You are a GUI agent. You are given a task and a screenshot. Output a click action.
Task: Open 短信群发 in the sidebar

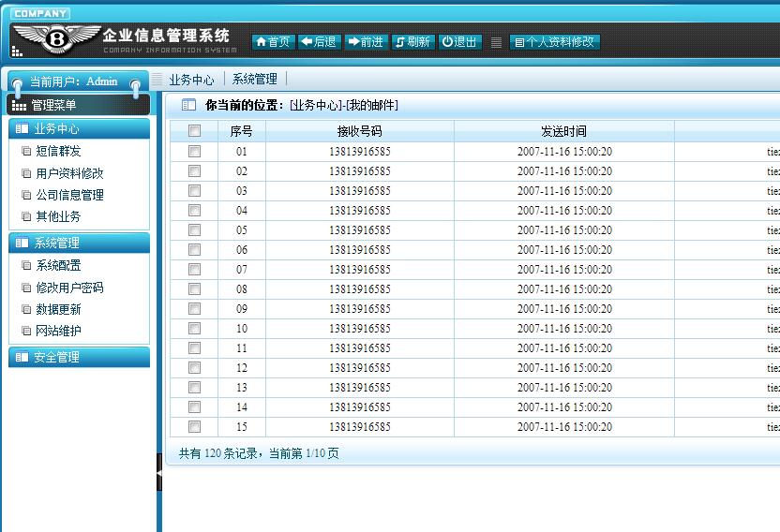(x=58, y=151)
